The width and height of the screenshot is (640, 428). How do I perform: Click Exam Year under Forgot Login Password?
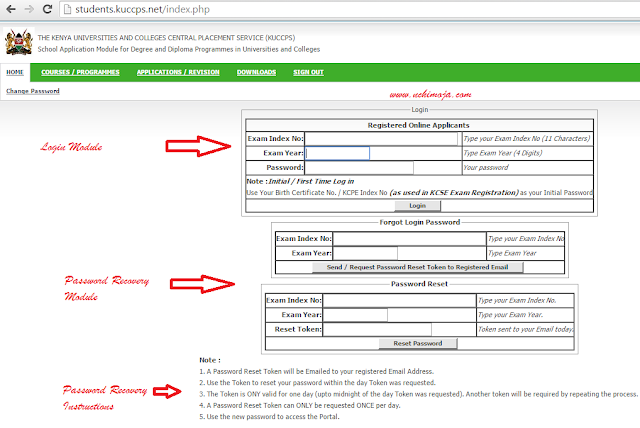[x=365, y=253]
